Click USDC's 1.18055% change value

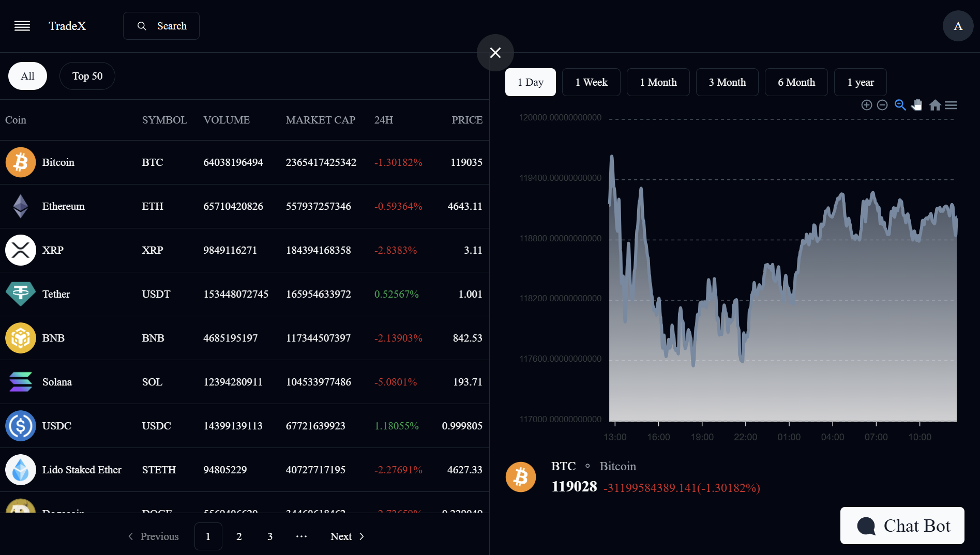point(397,426)
